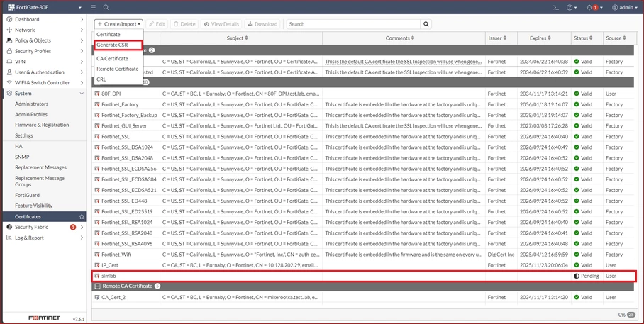The height and width of the screenshot is (324, 644).
Task: Open Replacement Message Groups page
Action: (40, 181)
